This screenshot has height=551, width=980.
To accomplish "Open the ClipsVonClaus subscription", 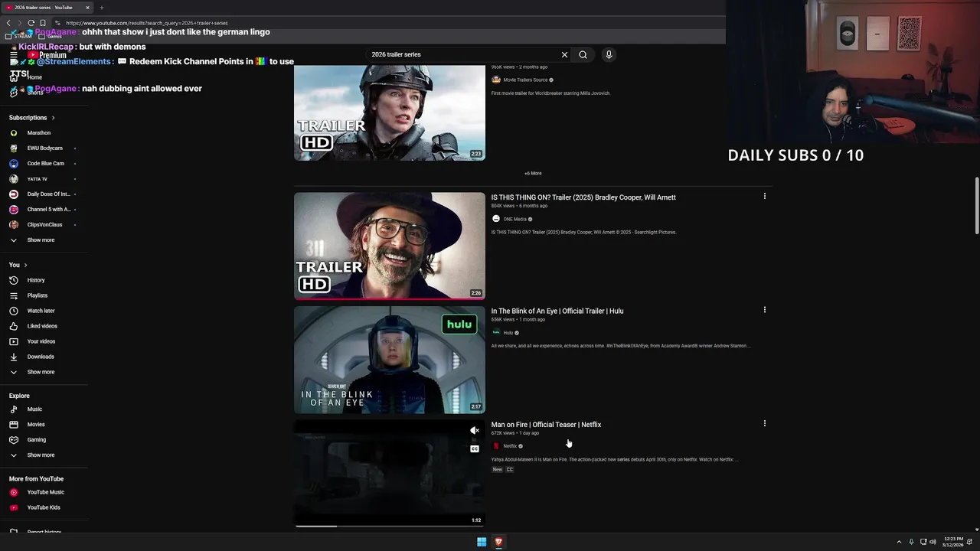I will pyautogui.click(x=44, y=225).
